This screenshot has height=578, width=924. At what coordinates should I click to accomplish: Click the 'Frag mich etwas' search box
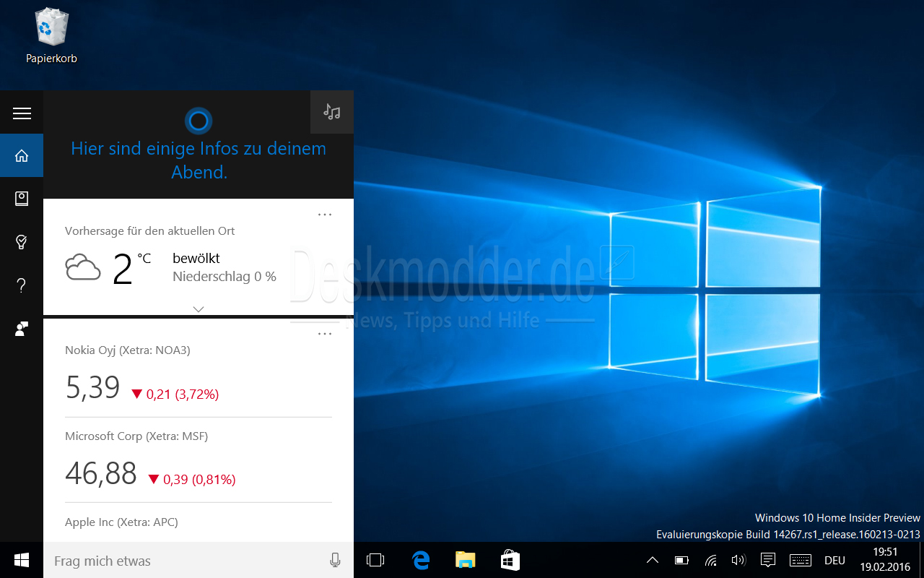point(199,560)
